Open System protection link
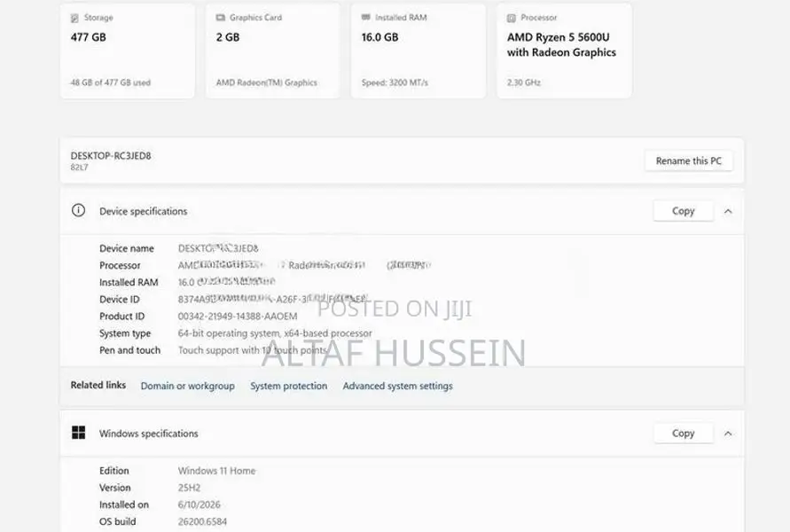 [x=289, y=386]
